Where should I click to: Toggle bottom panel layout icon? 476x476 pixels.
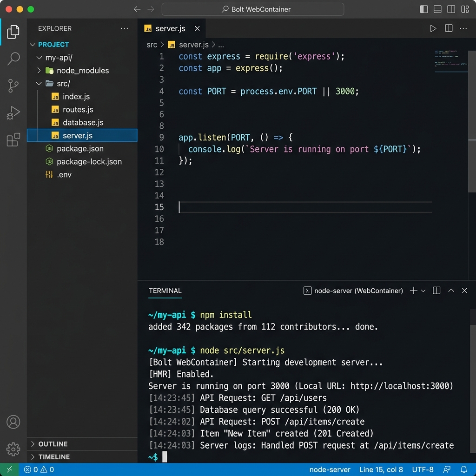pos(437,9)
